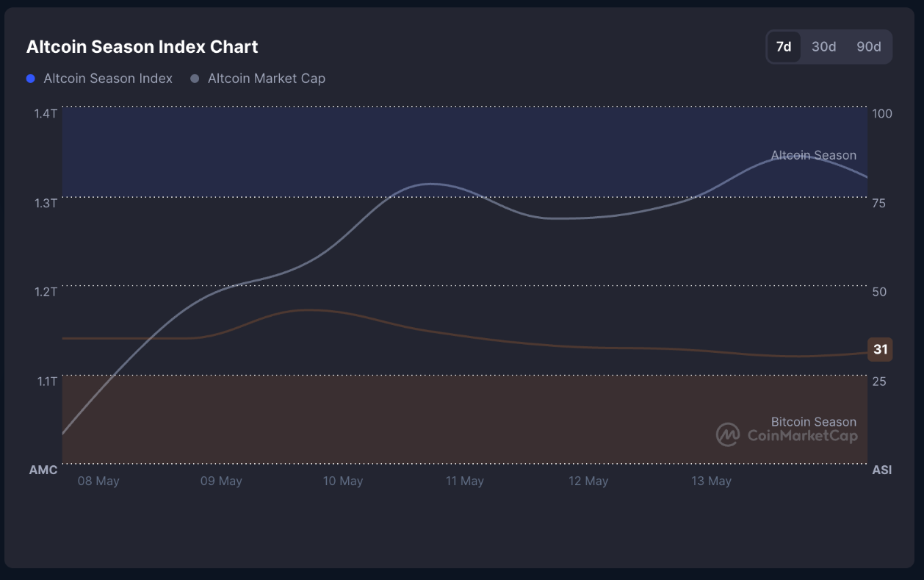Toggle the Altcoin Market Cap legend label
The width and height of the screenshot is (924, 580).
click(266, 79)
